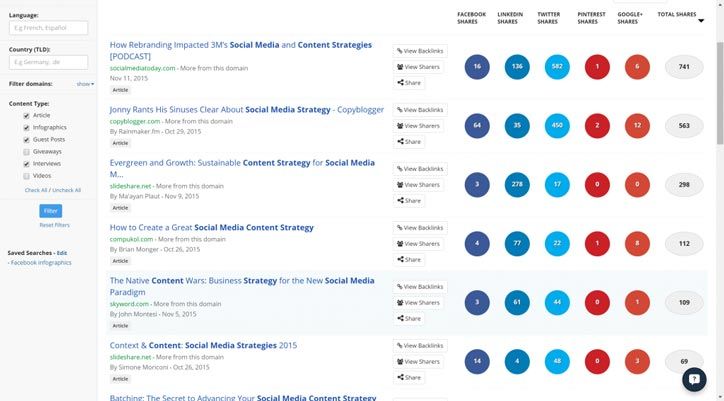Apply filters with the blue Filter button
Viewport: 724px width, 401px height.
point(51,211)
